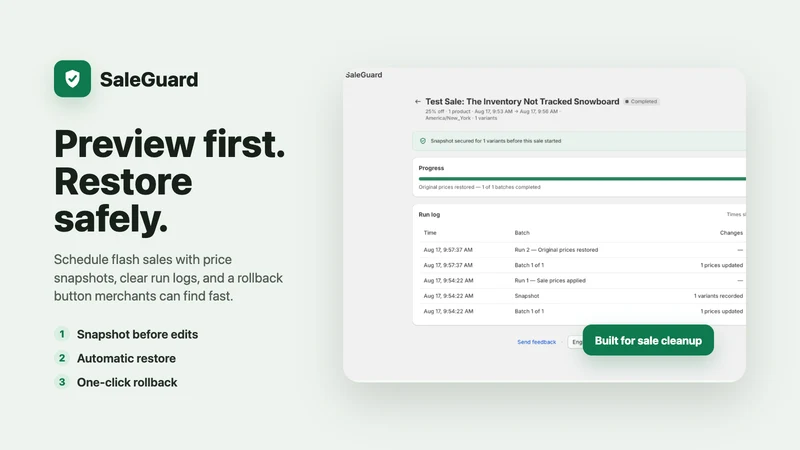Click the Changes column header
This screenshot has width=800, height=450.
[x=731, y=233]
